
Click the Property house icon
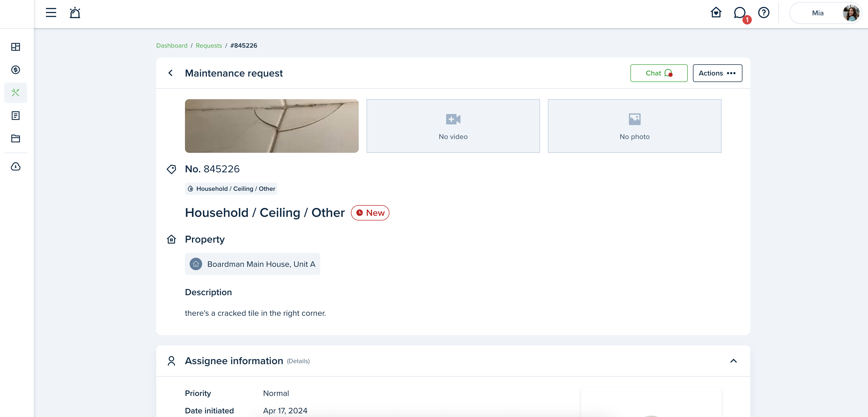pos(171,239)
